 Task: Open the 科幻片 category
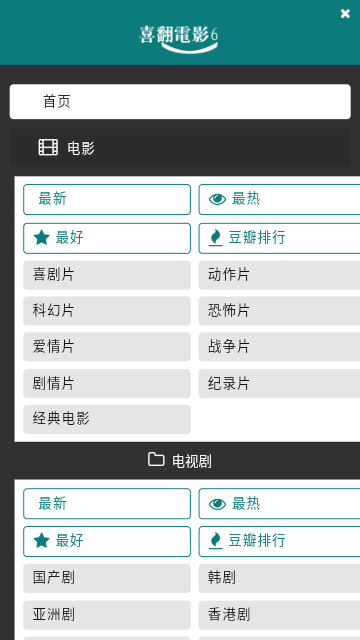[107, 311]
